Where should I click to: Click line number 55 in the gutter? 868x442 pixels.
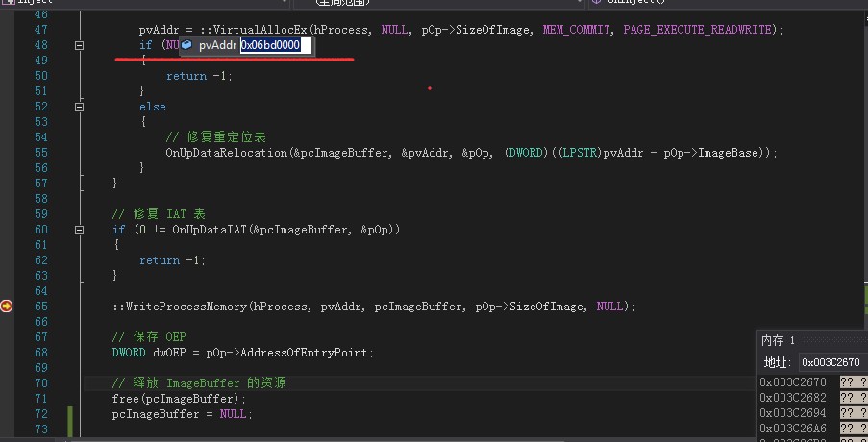point(41,153)
